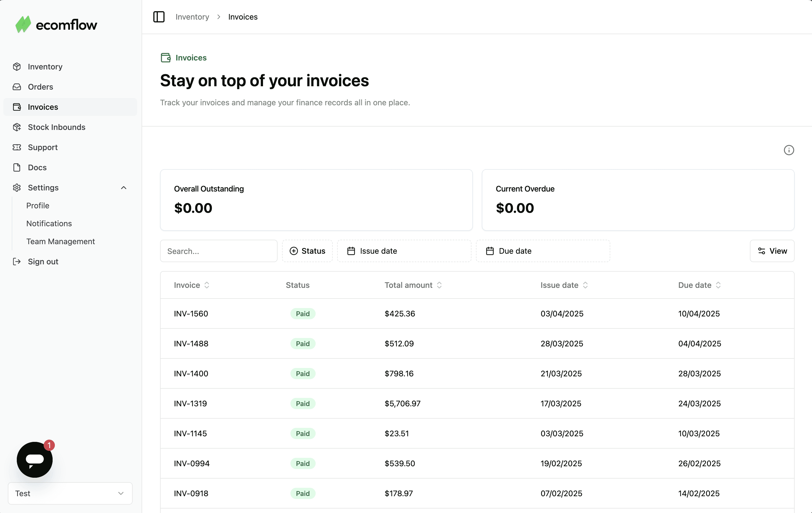Click the Docs file icon
812x513 pixels.
[x=17, y=167]
